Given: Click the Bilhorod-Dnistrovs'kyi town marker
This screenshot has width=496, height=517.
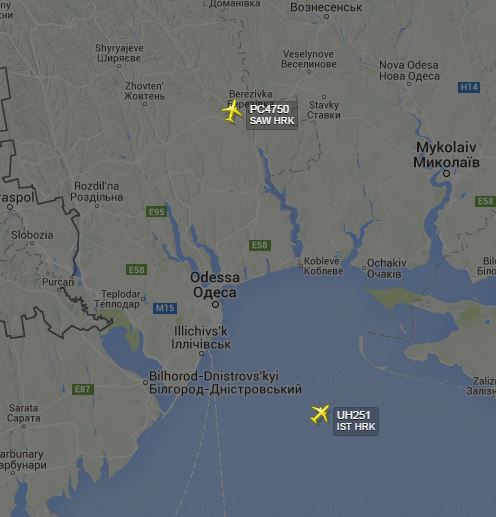Looking at the screenshot, I should (x=145, y=382).
